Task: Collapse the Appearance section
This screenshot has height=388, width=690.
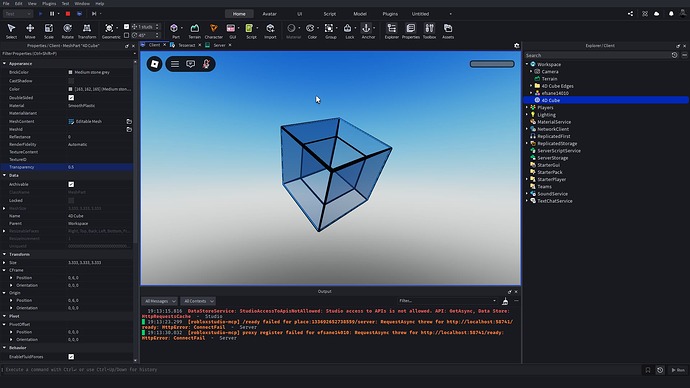Action: point(4,63)
